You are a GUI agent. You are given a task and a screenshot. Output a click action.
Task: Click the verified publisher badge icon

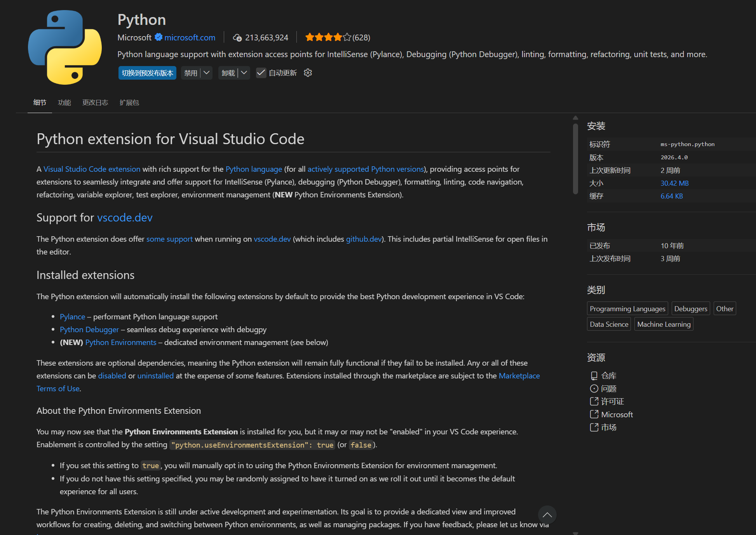pyautogui.click(x=159, y=37)
